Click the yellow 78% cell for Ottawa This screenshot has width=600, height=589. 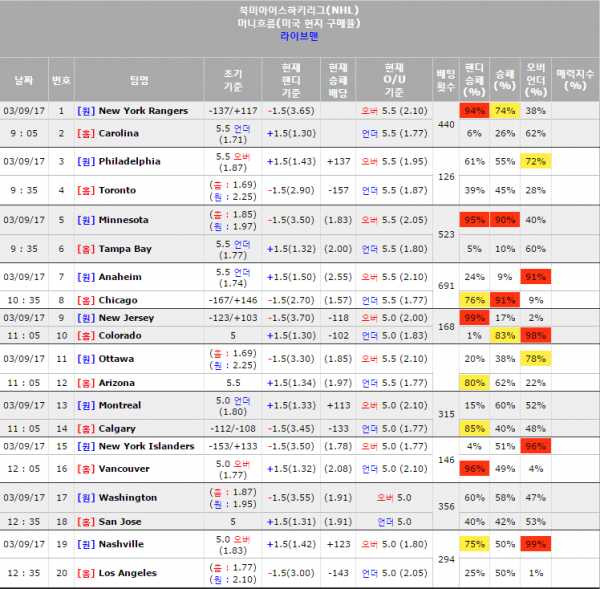point(535,359)
